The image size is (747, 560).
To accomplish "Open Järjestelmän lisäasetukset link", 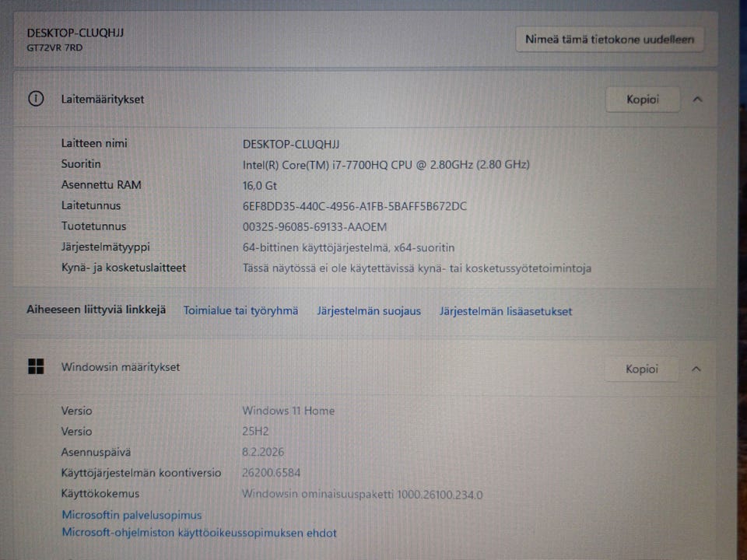I will tap(506, 311).
